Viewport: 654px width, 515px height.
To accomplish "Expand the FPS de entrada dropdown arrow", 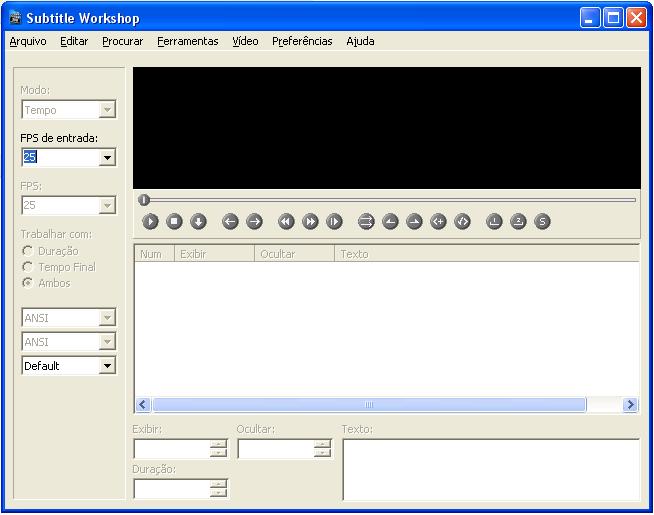I will coord(107,158).
